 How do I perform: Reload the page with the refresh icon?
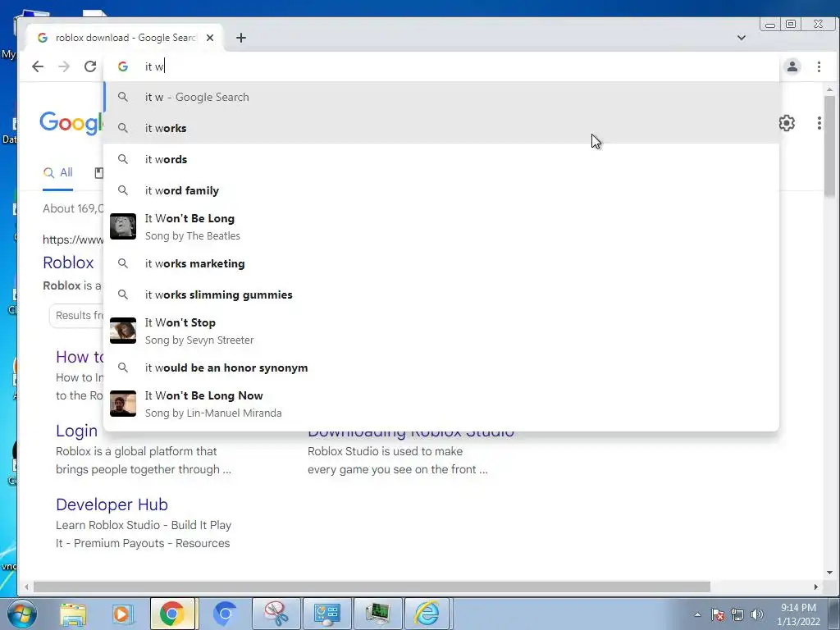point(90,66)
